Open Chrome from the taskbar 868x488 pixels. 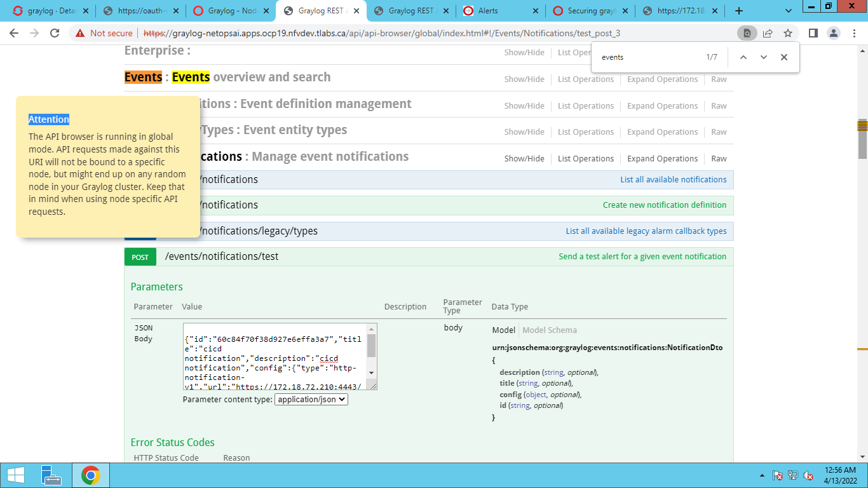pos(91,475)
